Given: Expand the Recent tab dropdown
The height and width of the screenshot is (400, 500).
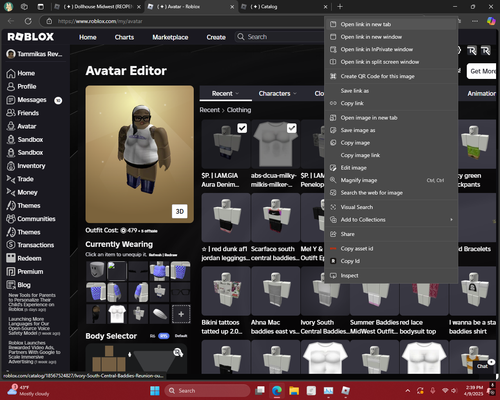Looking at the screenshot, I should click(237, 94).
